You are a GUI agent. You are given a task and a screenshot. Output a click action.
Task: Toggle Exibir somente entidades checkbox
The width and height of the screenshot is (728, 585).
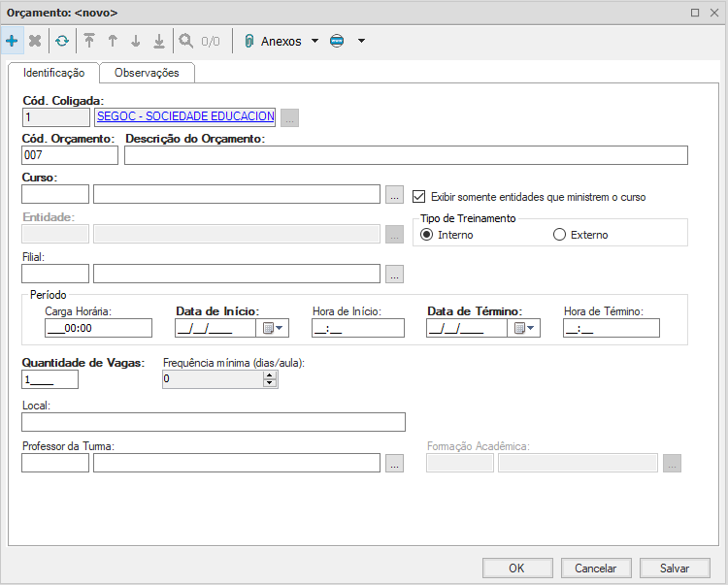(419, 196)
